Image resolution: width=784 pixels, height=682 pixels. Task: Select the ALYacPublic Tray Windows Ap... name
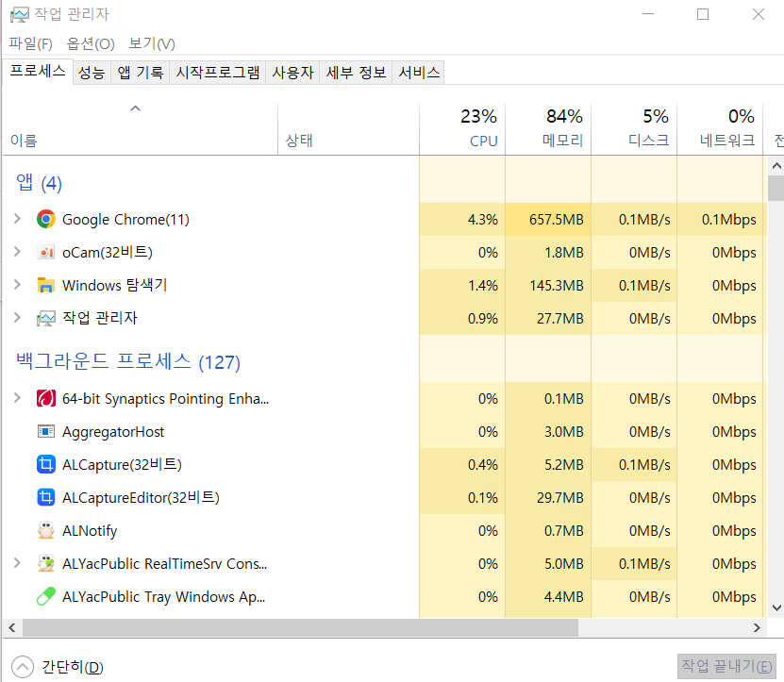[163, 597]
